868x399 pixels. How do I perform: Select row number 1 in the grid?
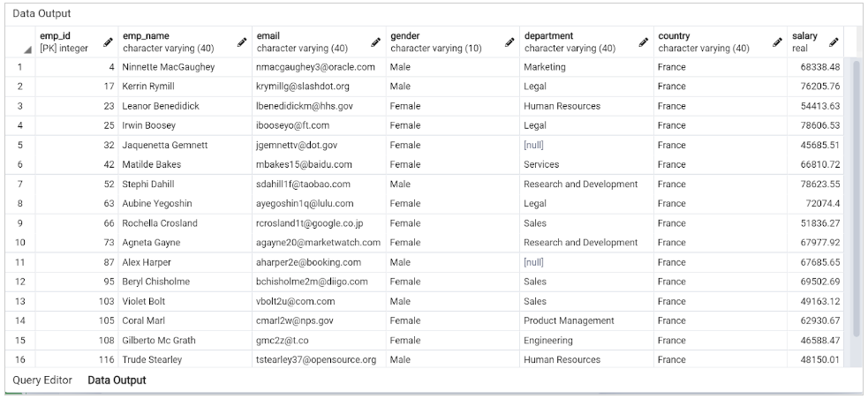(x=20, y=67)
